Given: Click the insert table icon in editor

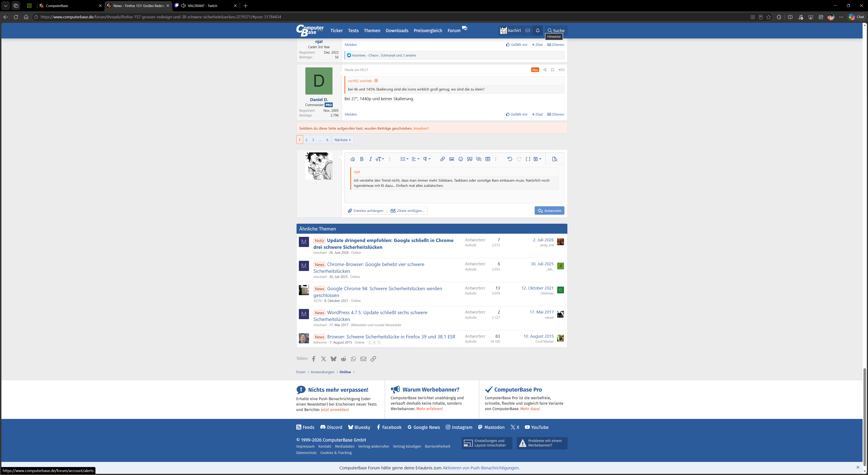Looking at the screenshot, I should [488, 159].
